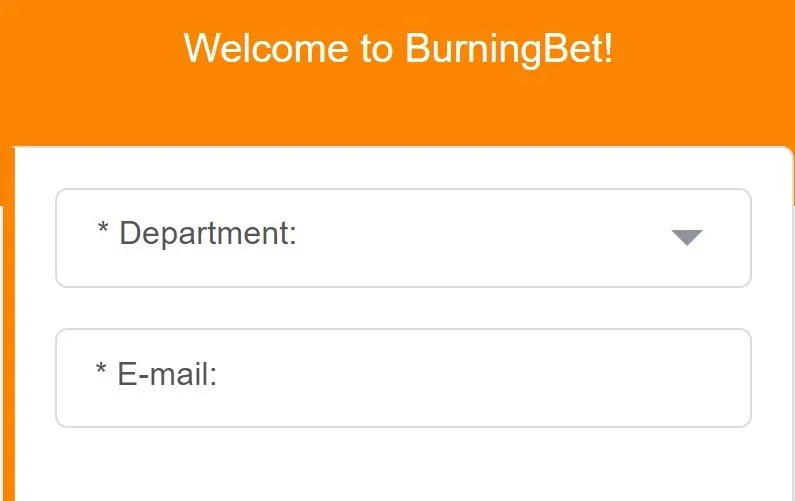Expand the department list via gray triangle

coord(686,237)
